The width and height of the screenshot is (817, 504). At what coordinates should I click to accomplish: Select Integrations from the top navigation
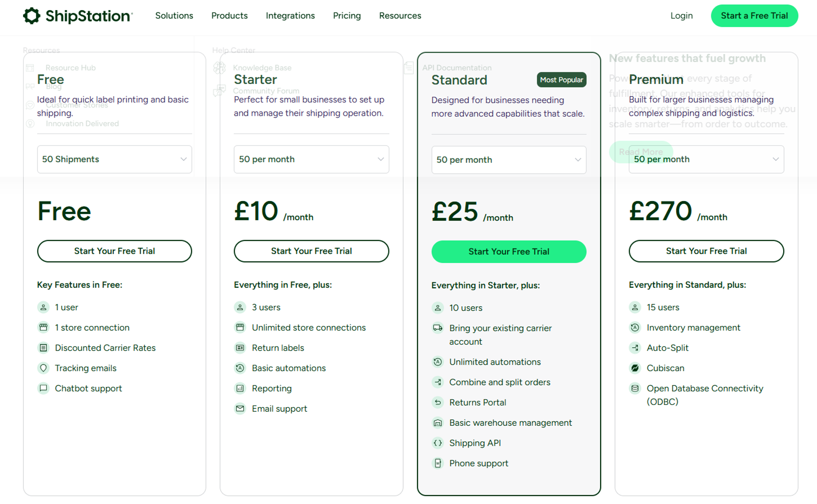pos(290,15)
